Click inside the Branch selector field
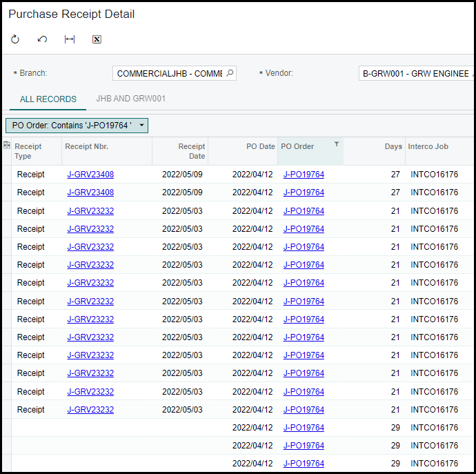Image resolution: width=476 pixels, height=474 pixels. click(x=169, y=73)
